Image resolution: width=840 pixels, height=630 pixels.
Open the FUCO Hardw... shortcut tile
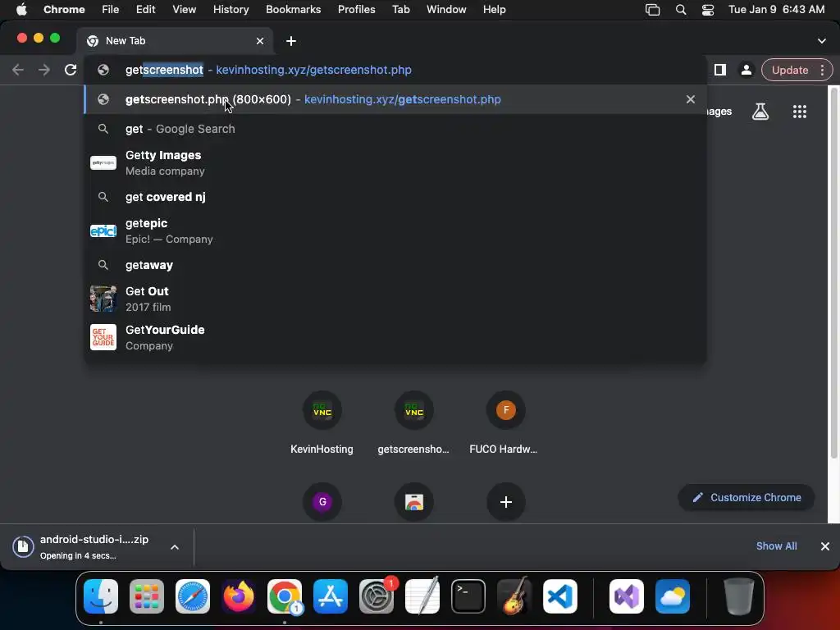tap(505, 423)
